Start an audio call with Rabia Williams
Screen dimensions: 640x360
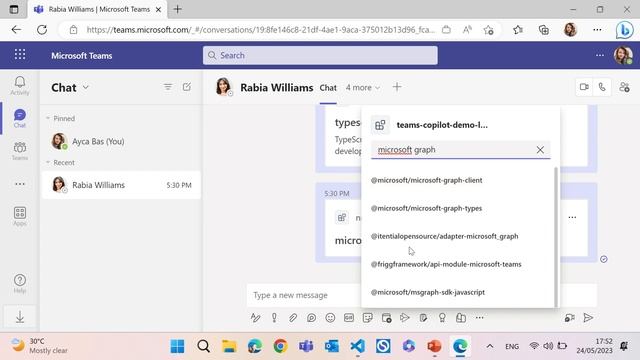[x=602, y=87]
